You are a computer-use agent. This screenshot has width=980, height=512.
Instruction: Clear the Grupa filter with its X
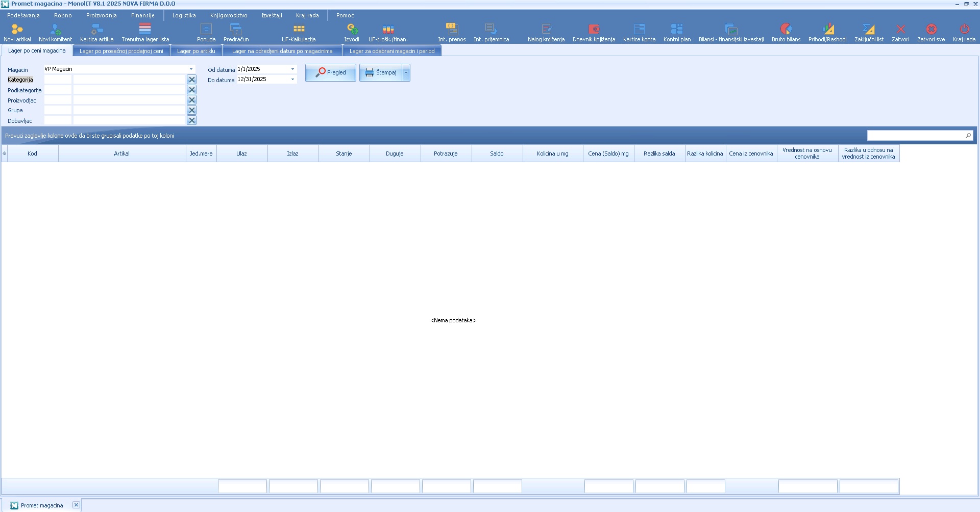[192, 110]
